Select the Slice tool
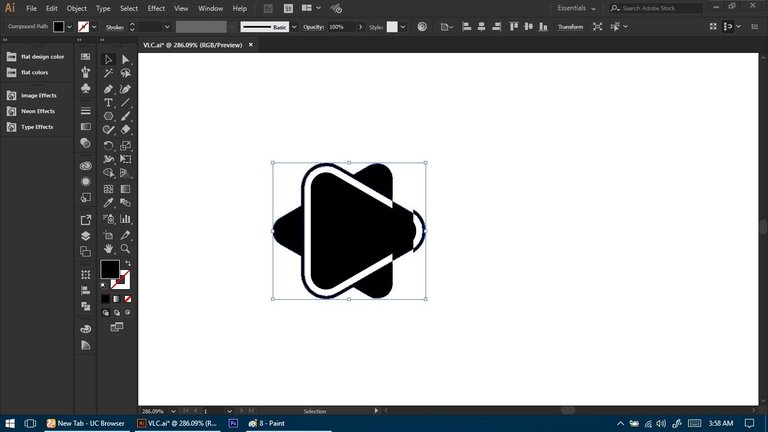 tap(125, 235)
